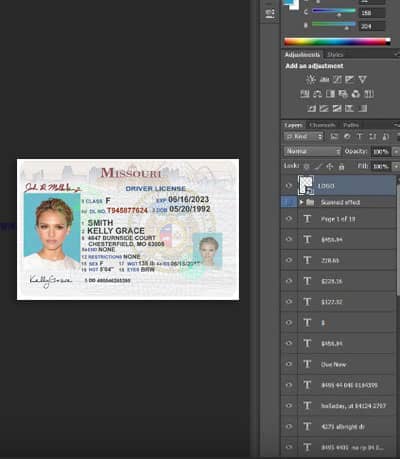Hide the LOGO layer with eye icon
Screen dimensions: 400x459
point(289,186)
